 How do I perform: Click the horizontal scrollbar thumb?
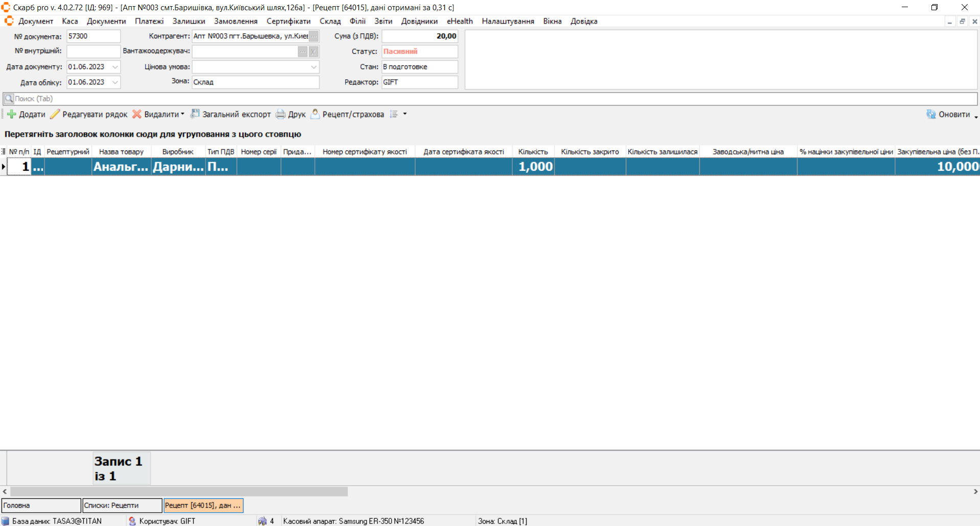pos(179,491)
